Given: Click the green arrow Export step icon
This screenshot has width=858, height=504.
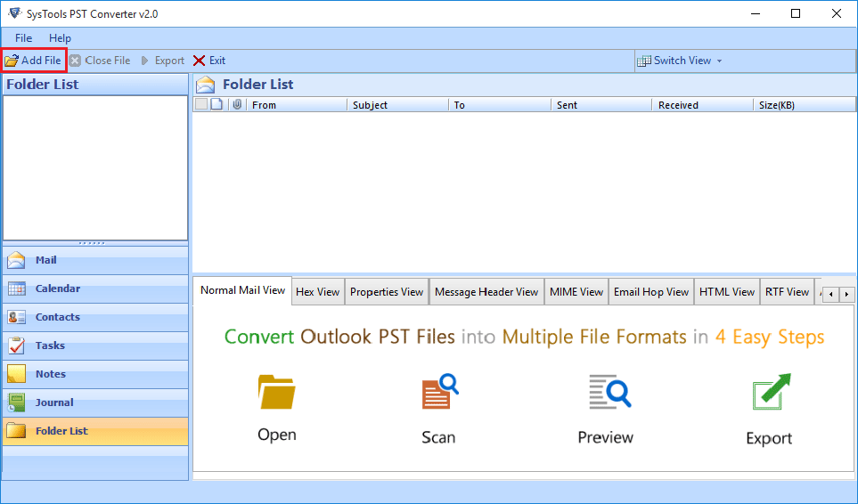Looking at the screenshot, I should (772, 392).
